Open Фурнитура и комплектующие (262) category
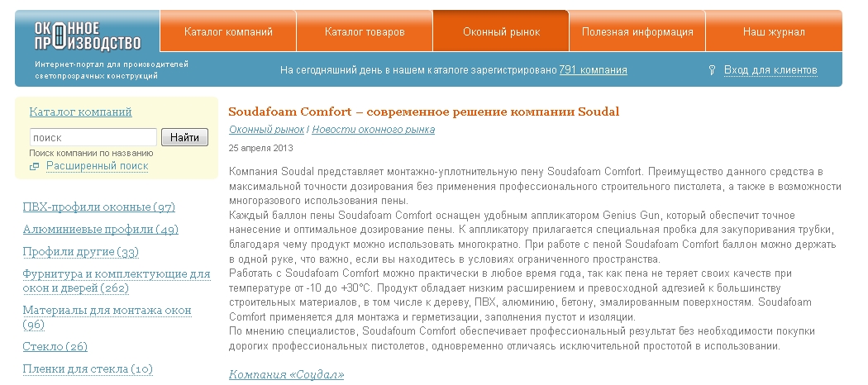The height and width of the screenshot is (385, 868). pos(117,281)
